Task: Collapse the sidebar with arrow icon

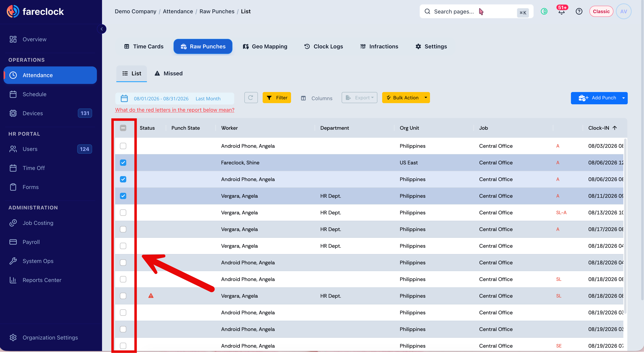Action: tap(102, 29)
